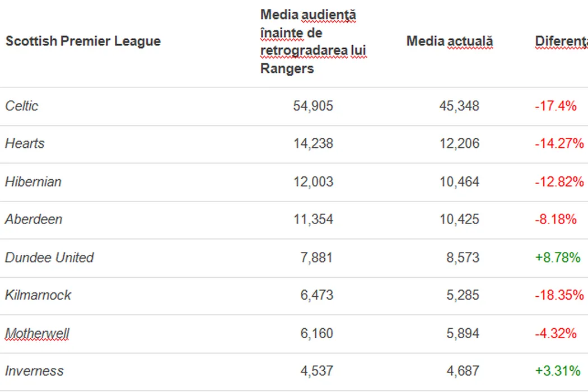588x392 pixels.
Task: Select Hearts' current average 12,206
Action: (459, 143)
